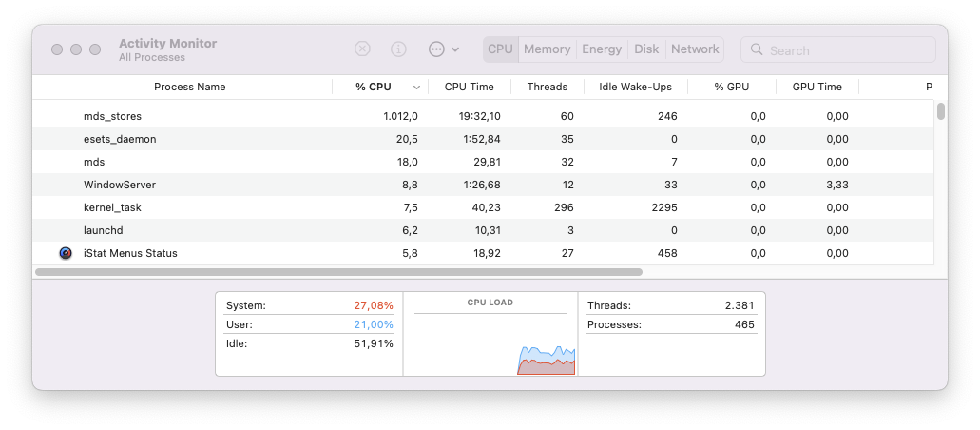This screenshot has width=980, height=430.
Task: Close the Activity Monitor window
Action: coord(57,49)
